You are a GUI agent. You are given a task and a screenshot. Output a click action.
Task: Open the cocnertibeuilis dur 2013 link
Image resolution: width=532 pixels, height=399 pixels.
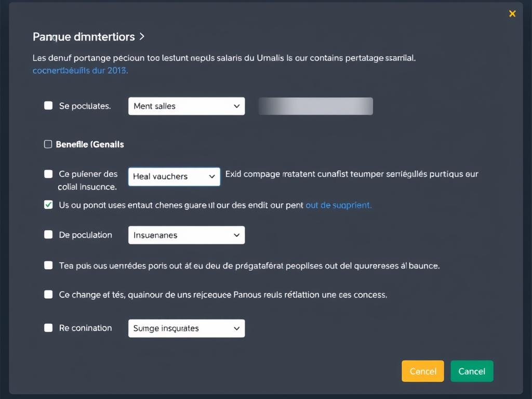(80, 70)
